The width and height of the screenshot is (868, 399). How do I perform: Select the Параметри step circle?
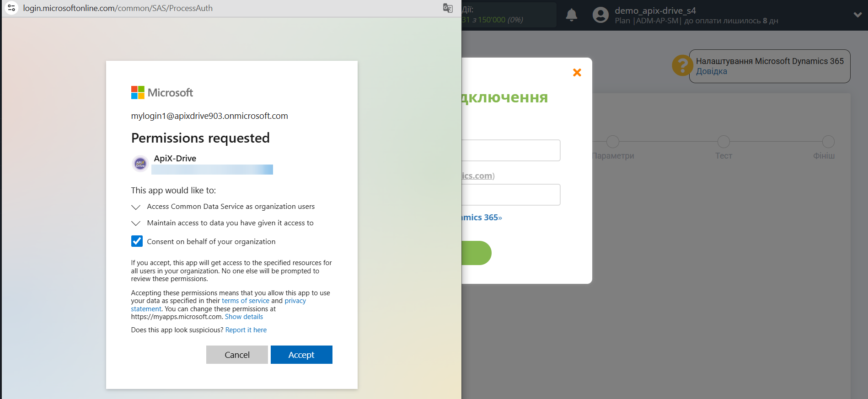(613, 142)
